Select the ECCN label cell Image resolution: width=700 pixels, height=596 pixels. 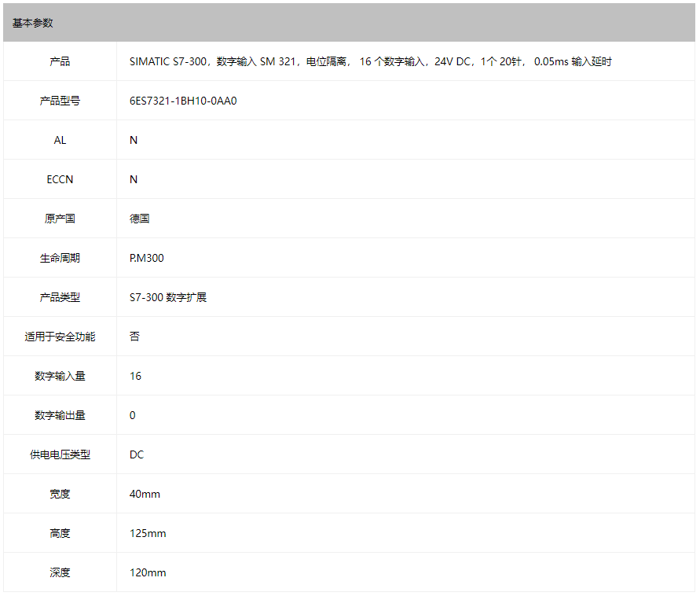(60, 179)
